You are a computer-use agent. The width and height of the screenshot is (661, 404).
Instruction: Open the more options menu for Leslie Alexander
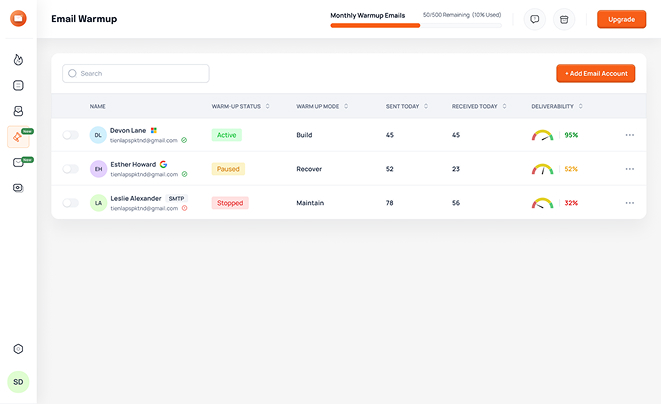(629, 203)
